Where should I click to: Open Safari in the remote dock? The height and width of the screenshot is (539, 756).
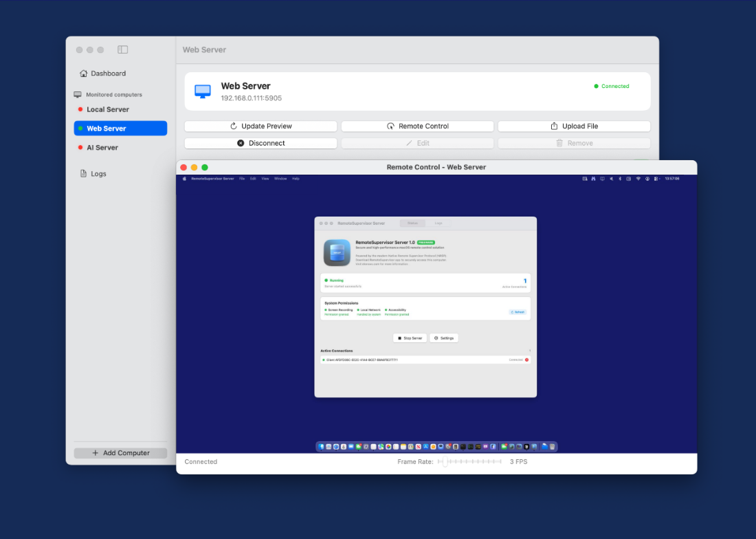coord(336,447)
